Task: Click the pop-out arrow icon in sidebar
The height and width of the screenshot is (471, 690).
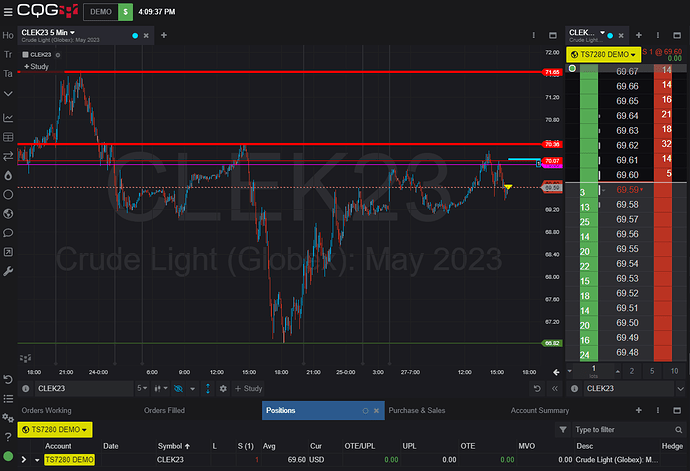Action: [8, 252]
